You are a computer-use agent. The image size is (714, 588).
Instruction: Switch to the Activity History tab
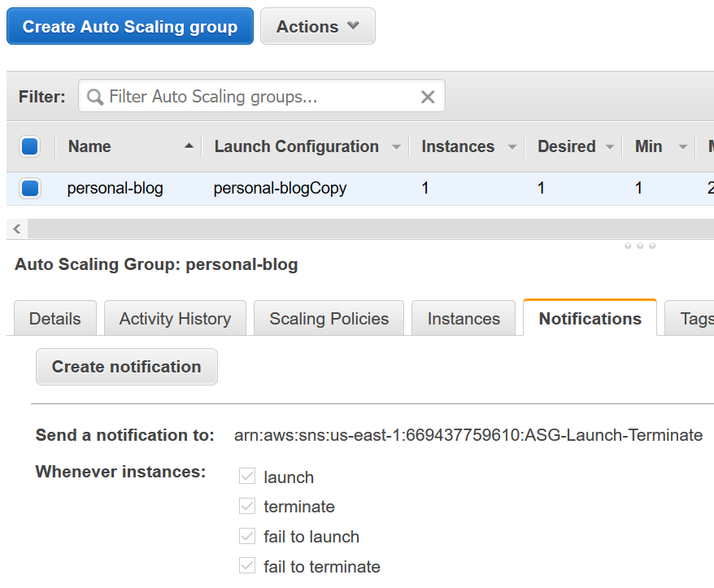(x=175, y=318)
